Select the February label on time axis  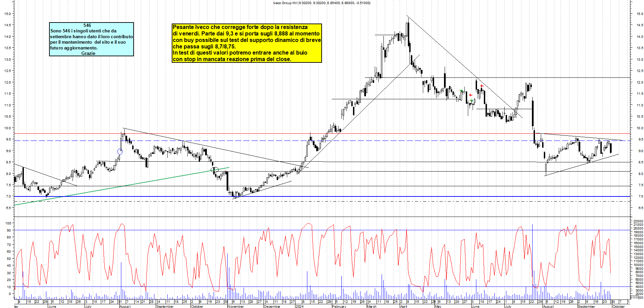pyautogui.click(x=339, y=306)
